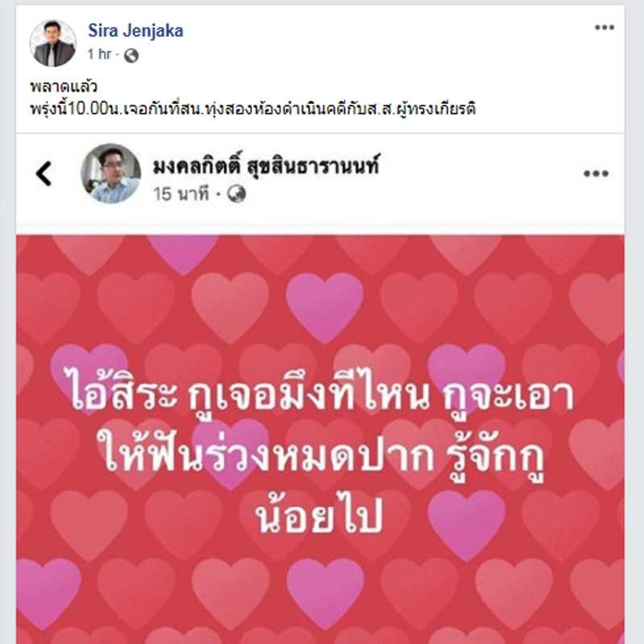The width and height of the screenshot is (644, 644).
Task: Click the public globe icon beside 1 hr
Action: pos(131,55)
